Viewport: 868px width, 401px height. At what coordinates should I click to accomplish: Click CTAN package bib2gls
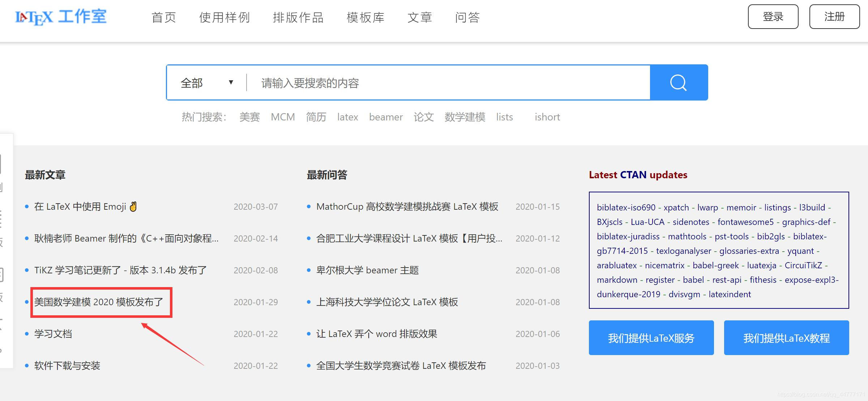tap(771, 236)
